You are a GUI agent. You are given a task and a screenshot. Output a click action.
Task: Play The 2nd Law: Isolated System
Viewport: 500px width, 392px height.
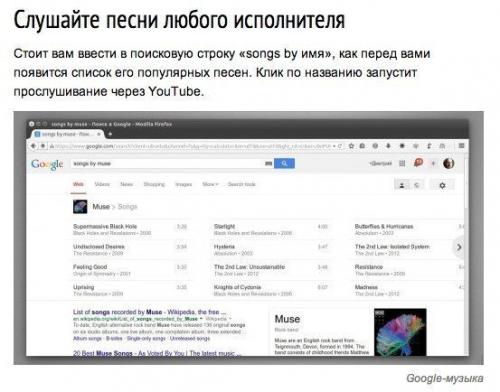(x=392, y=247)
